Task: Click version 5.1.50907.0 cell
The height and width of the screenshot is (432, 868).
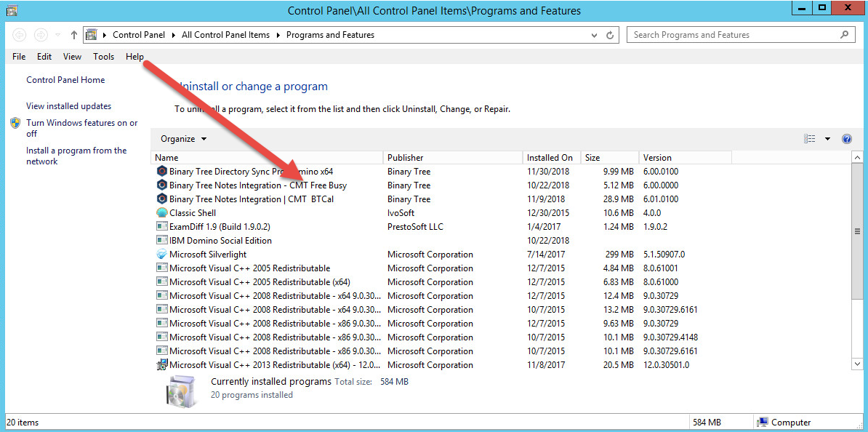Action: [x=664, y=255]
